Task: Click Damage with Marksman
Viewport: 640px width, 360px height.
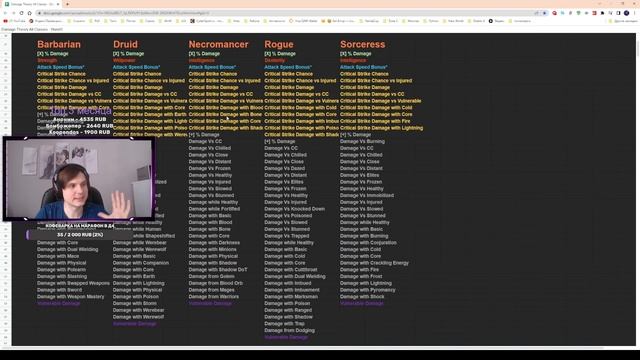Action: 291,297
